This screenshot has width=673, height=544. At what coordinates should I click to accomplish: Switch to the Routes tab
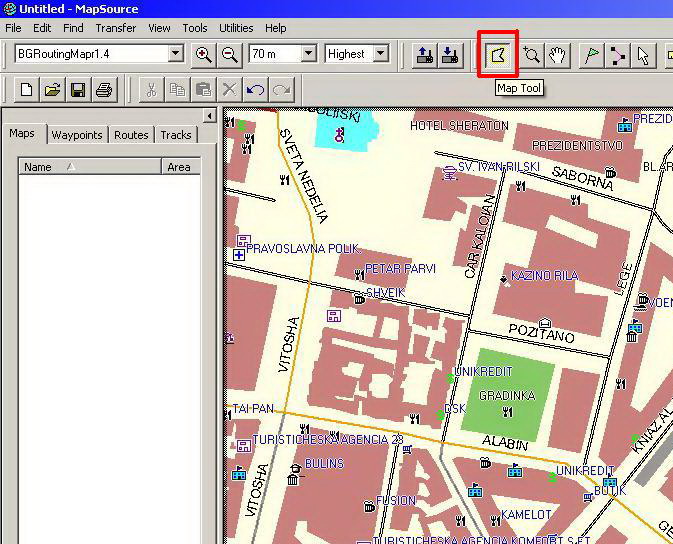(131, 135)
